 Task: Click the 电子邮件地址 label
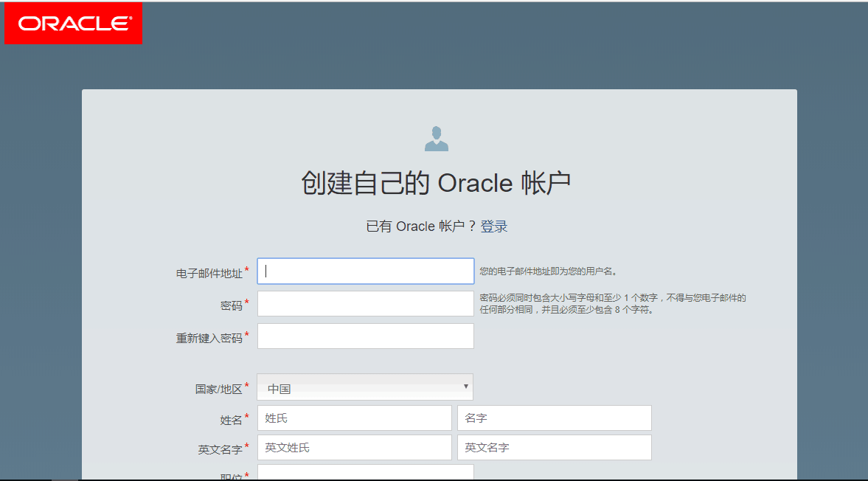[x=209, y=274]
